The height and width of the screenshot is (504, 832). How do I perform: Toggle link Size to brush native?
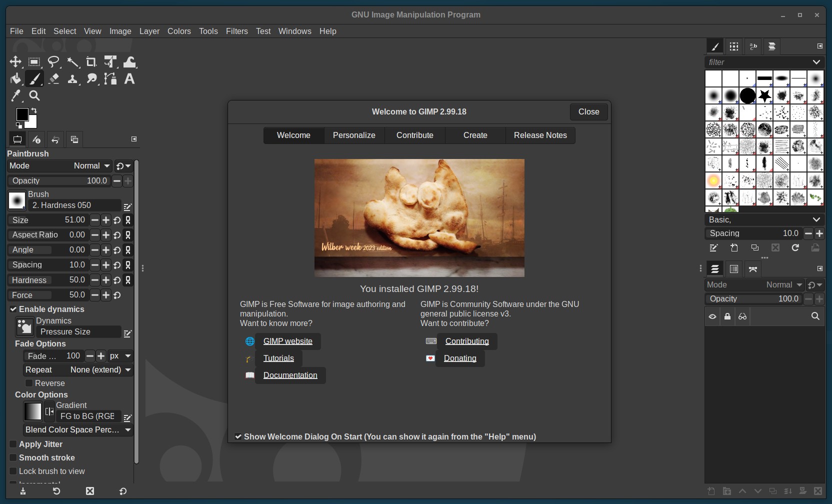click(128, 220)
